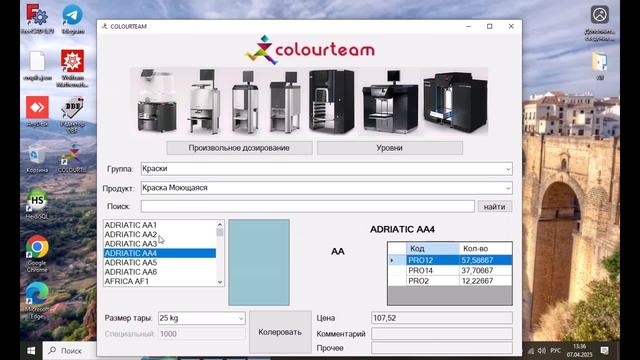Image resolution: width=640 pixels, height=360 pixels.
Task: Select the PRO2 cell in table
Action: coord(433,281)
